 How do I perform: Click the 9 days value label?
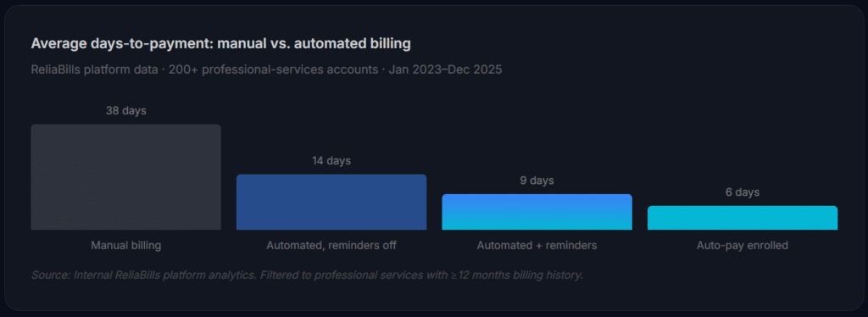click(537, 181)
